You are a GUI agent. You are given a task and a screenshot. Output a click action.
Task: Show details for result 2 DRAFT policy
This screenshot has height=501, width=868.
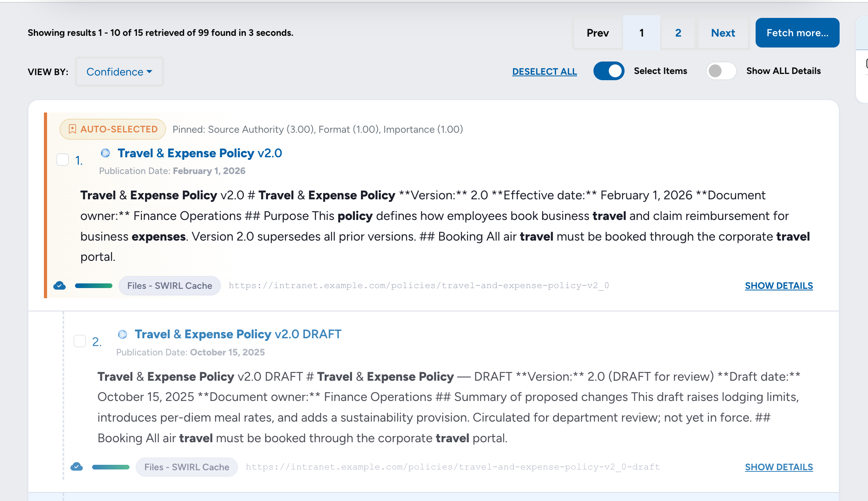click(x=779, y=467)
